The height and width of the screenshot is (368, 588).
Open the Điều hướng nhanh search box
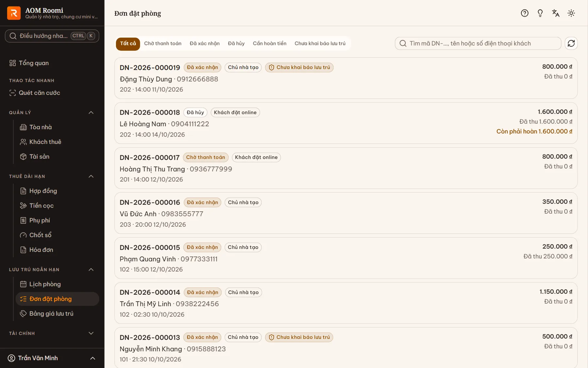pos(52,36)
